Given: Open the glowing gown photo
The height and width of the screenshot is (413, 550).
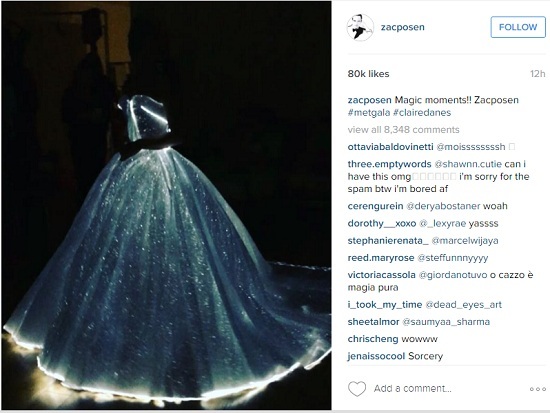Looking at the screenshot, I should (166, 206).
